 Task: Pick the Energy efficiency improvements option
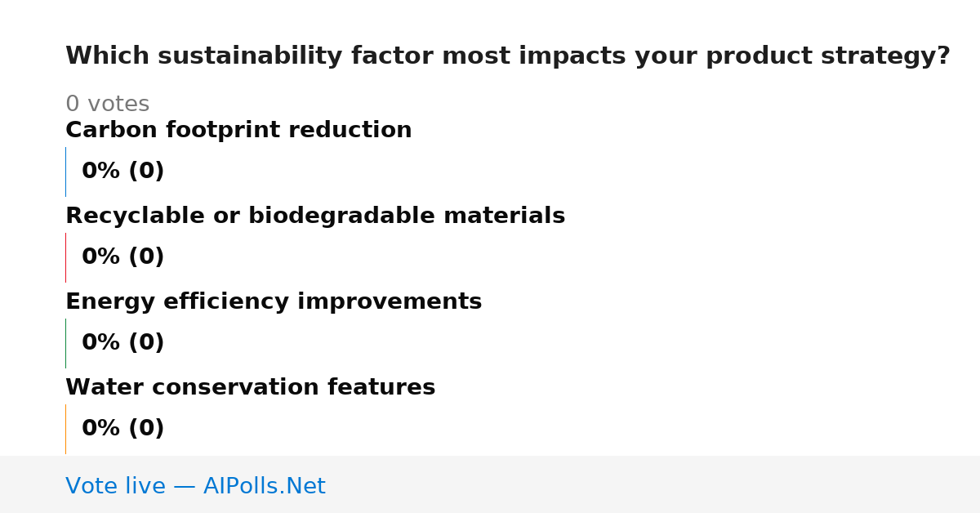274,301
